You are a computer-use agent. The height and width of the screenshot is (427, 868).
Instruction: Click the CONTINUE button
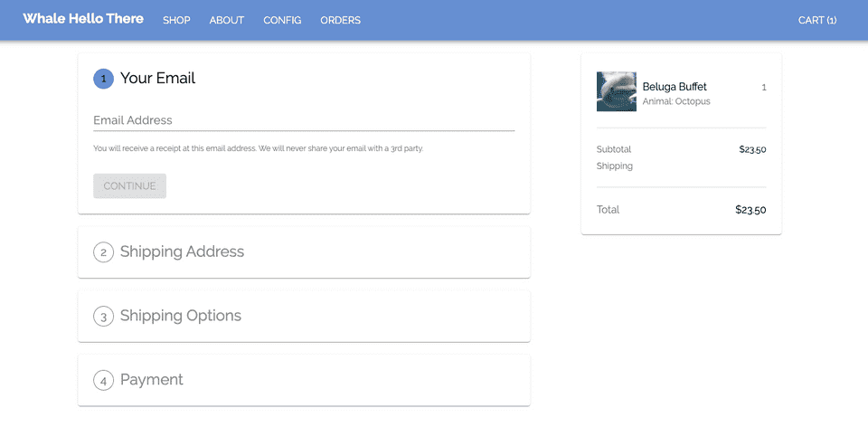coord(129,186)
